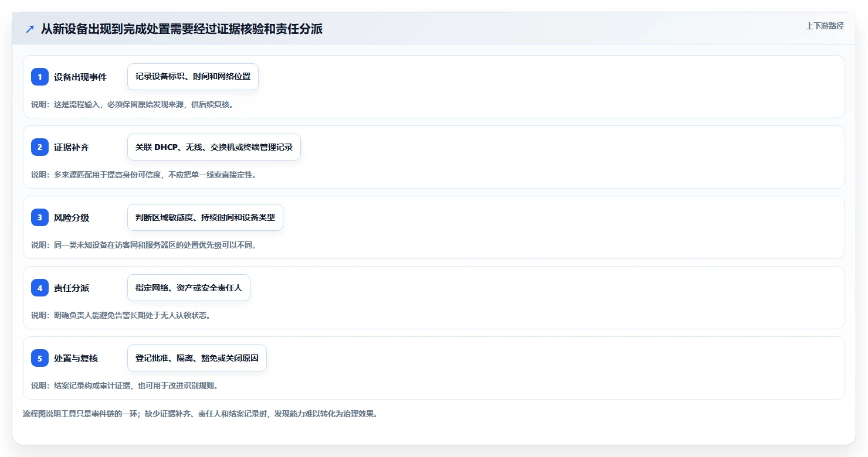Screen dimensions: 868x457
Task: Click the 证据补齐 step title
Action: click(x=72, y=147)
